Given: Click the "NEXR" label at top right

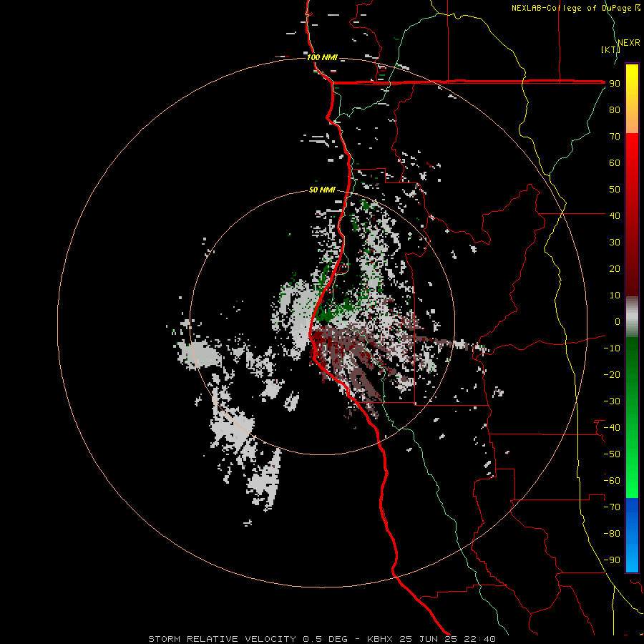Looking at the screenshot, I should (x=629, y=43).
